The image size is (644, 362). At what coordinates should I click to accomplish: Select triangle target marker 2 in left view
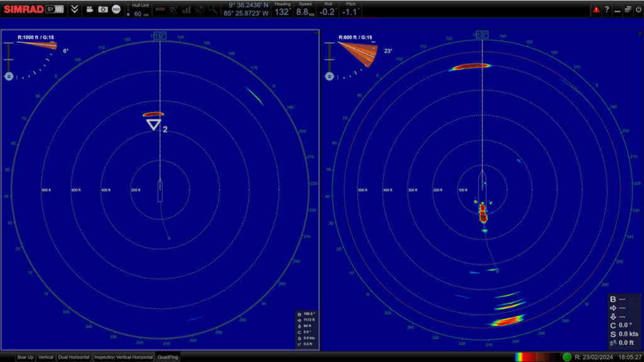[x=153, y=124]
